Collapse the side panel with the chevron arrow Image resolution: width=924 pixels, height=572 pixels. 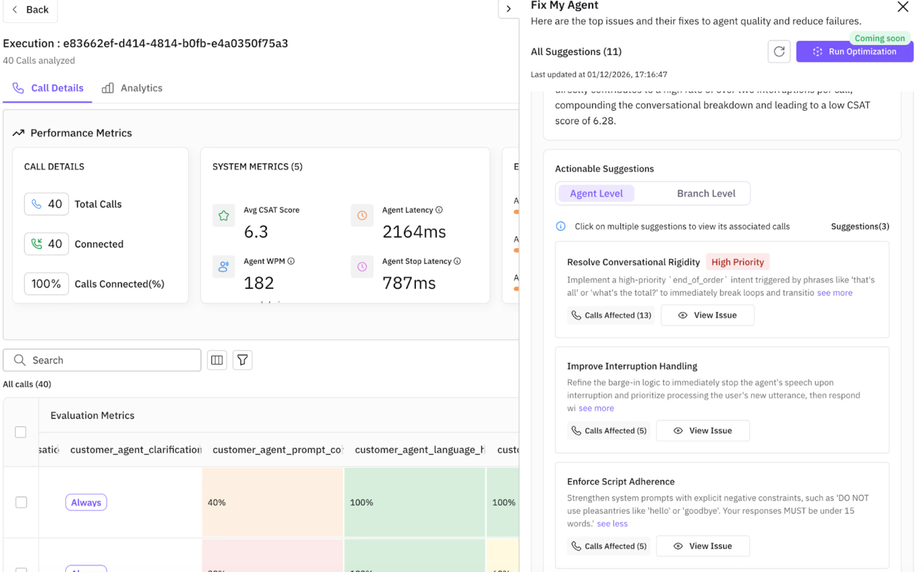click(x=508, y=9)
